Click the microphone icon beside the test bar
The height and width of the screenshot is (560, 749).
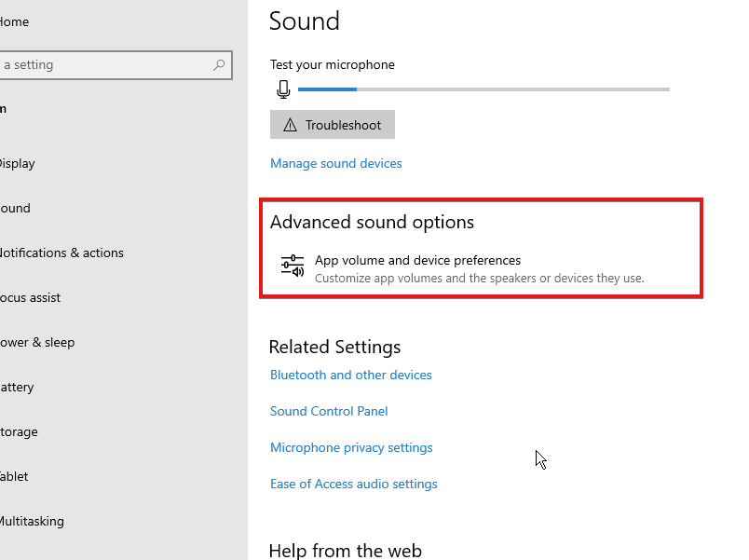point(283,89)
